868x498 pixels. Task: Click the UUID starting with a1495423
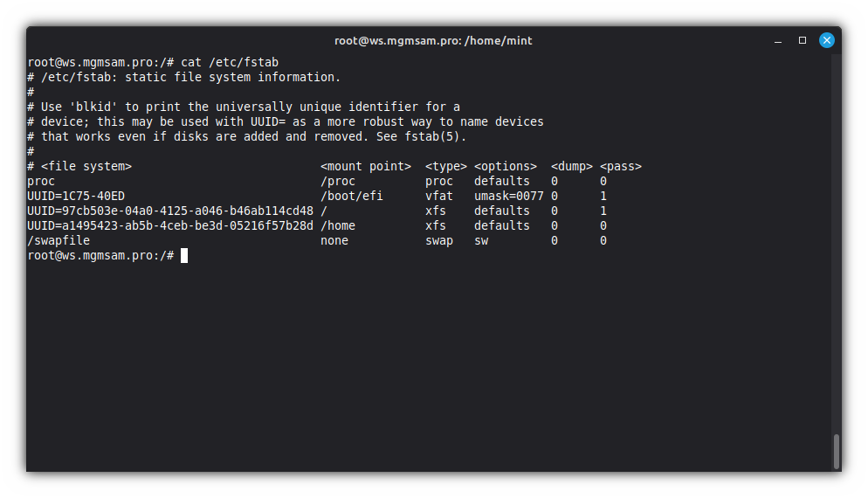170,225
